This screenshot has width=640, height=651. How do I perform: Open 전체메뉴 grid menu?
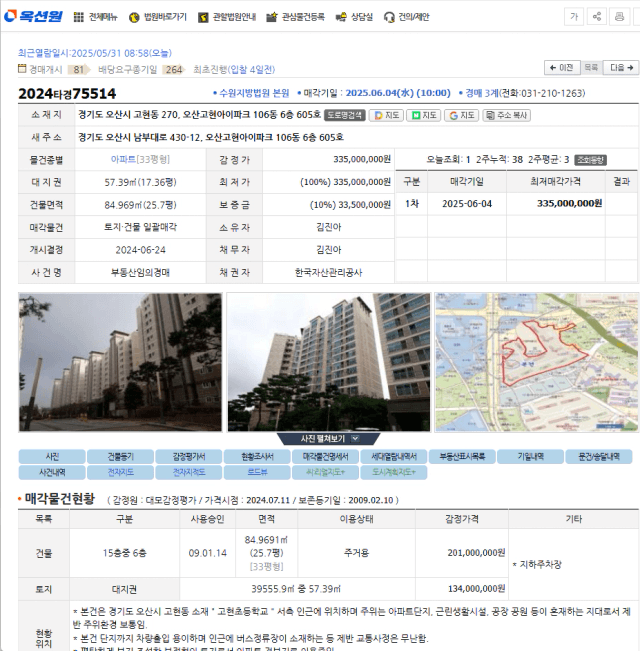click(x=95, y=17)
